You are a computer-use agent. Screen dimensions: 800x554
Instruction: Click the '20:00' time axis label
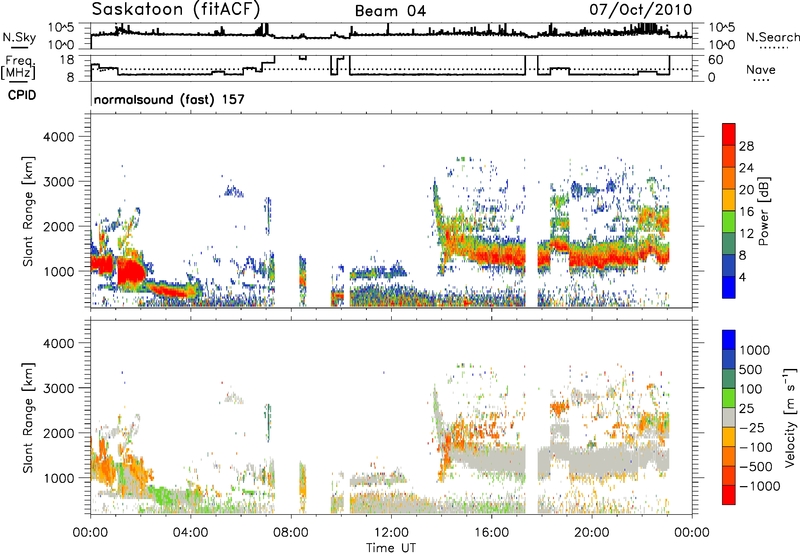click(x=592, y=533)
